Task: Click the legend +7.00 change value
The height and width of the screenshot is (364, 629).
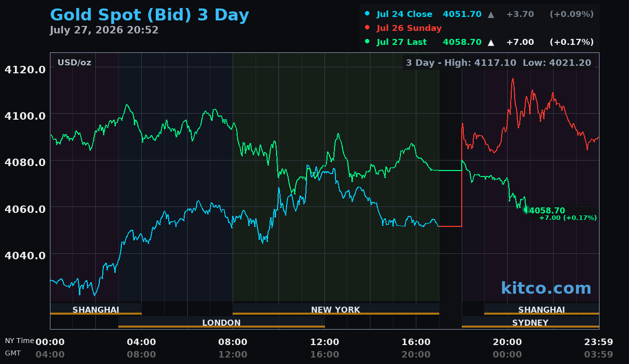Action: point(520,42)
